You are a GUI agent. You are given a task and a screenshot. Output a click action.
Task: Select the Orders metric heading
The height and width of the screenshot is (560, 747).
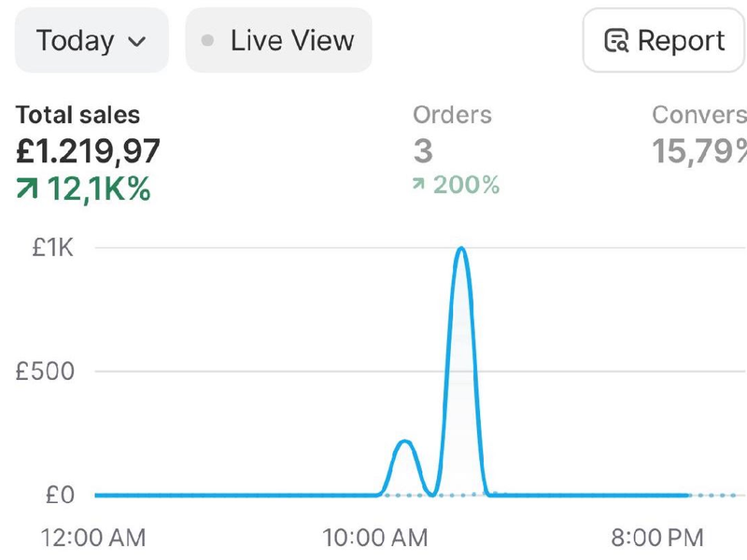[452, 116]
